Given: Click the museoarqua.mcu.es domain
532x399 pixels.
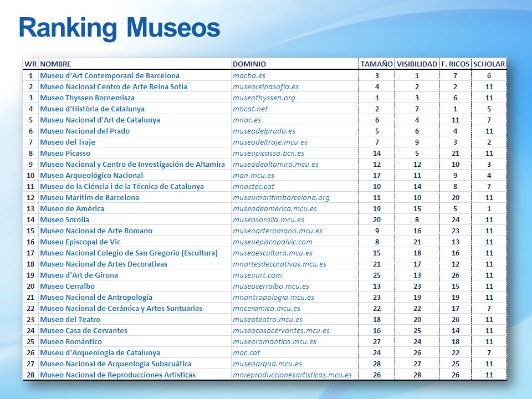Looking at the screenshot, I should pos(267,364).
